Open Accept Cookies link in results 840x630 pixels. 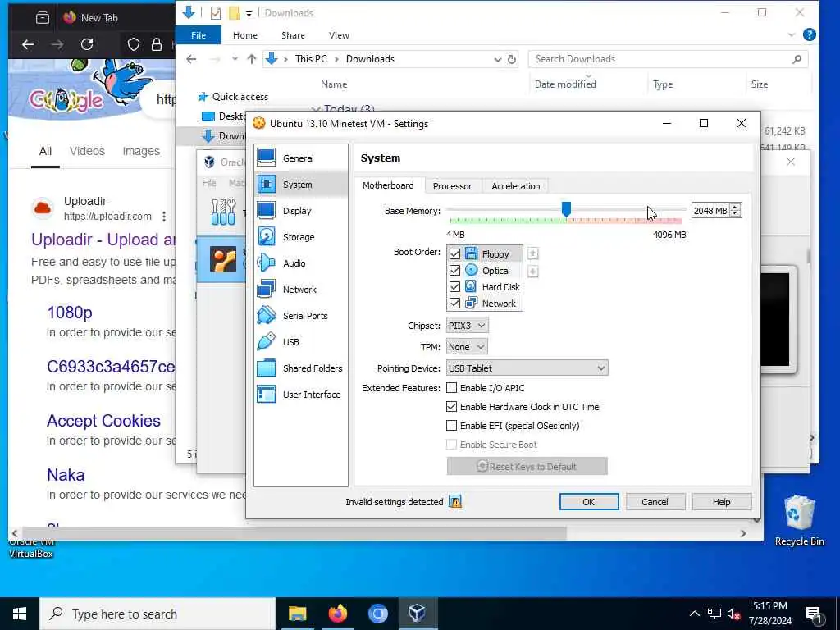point(103,421)
